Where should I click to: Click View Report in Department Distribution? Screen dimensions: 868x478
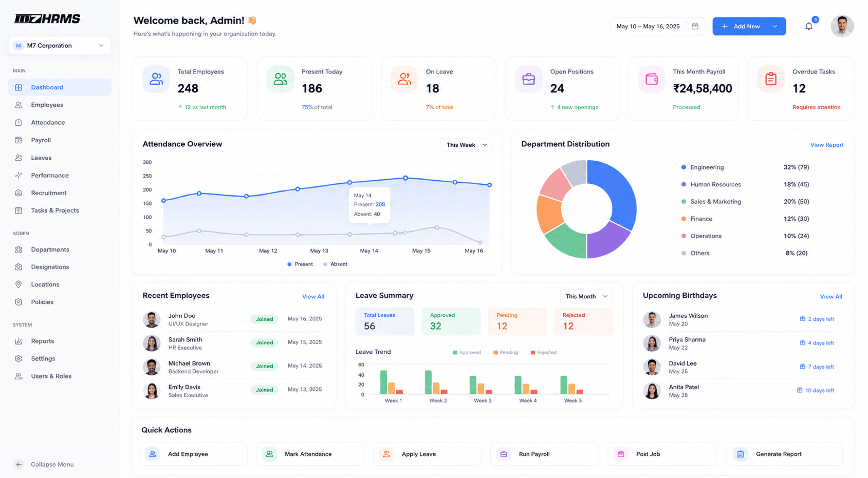pyautogui.click(x=826, y=145)
